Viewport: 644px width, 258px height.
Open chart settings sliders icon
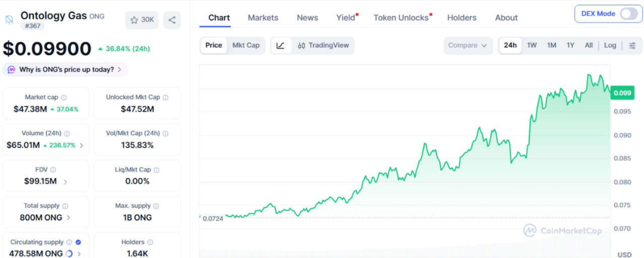[x=632, y=45]
